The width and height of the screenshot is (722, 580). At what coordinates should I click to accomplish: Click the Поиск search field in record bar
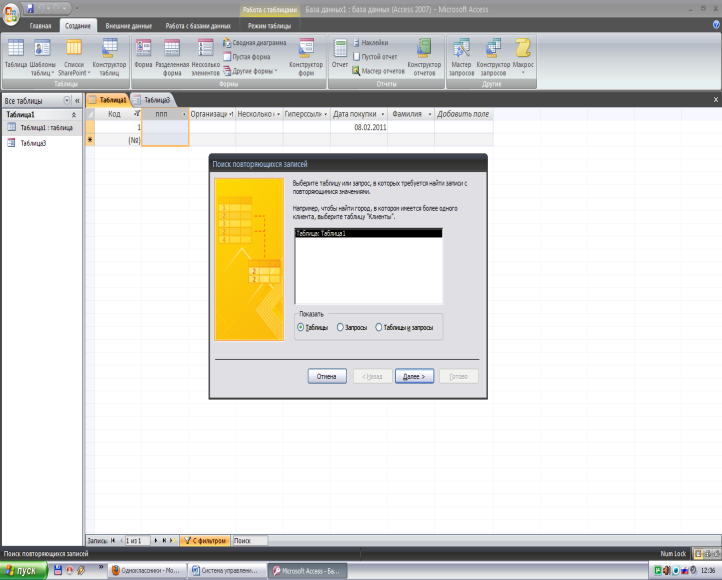coord(250,540)
